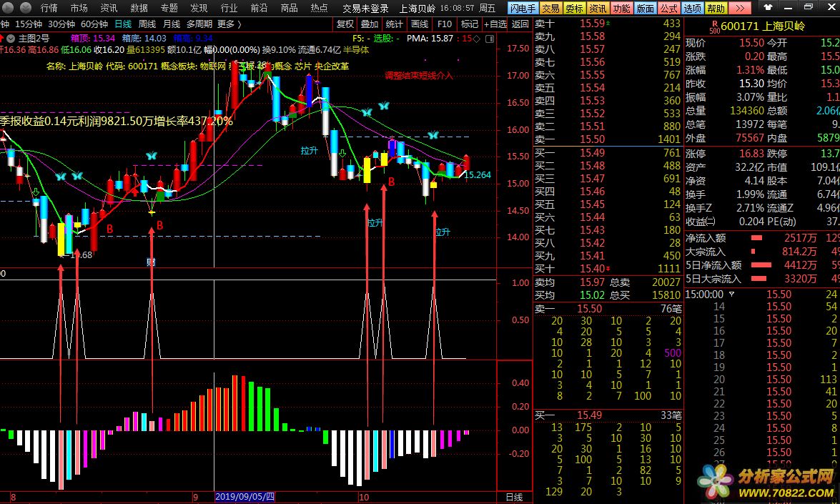The image size is (840, 504).
Task: Click the 版面 toolbar button
Action: point(645,8)
